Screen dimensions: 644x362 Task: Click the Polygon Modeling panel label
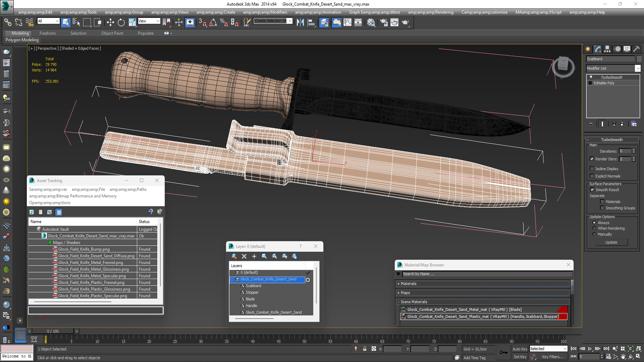[22, 40]
